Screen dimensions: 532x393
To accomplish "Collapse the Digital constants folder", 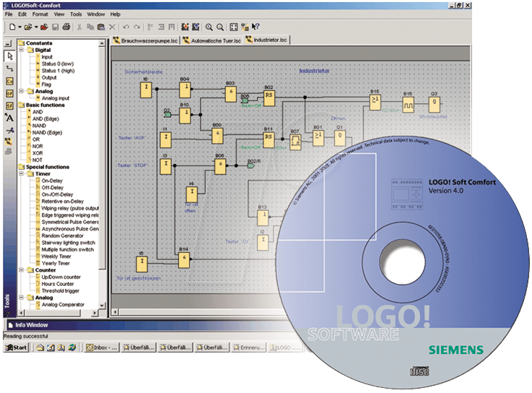I will (21, 50).
